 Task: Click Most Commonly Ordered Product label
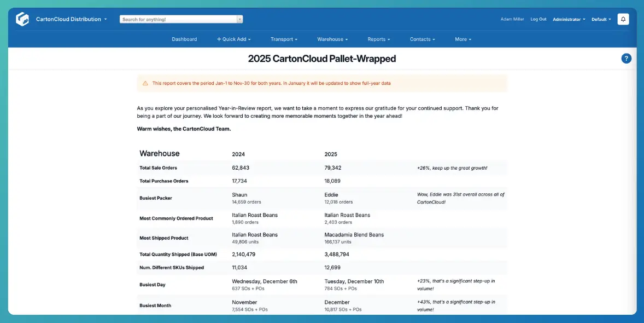pyautogui.click(x=176, y=218)
